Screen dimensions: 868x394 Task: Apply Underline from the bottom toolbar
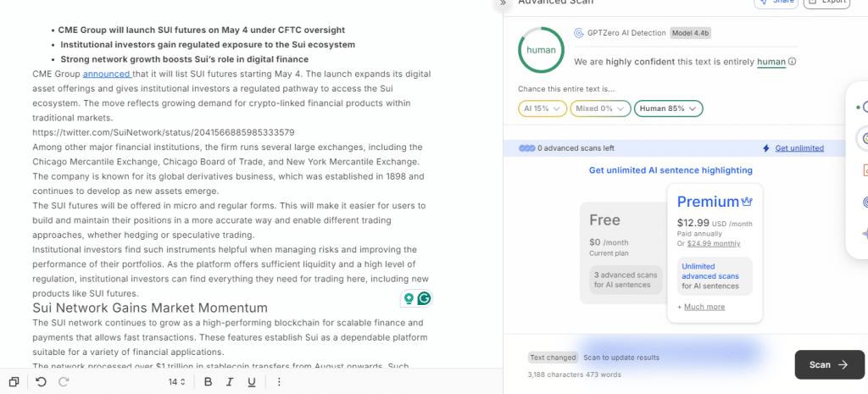point(252,382)
